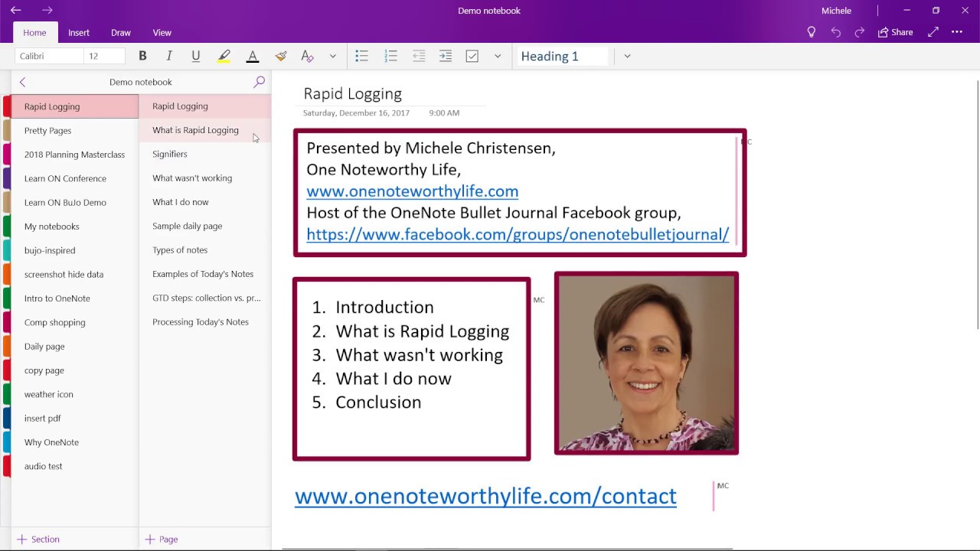
Task: Click the Clear Formatting icon
Action: coord(307,56)
